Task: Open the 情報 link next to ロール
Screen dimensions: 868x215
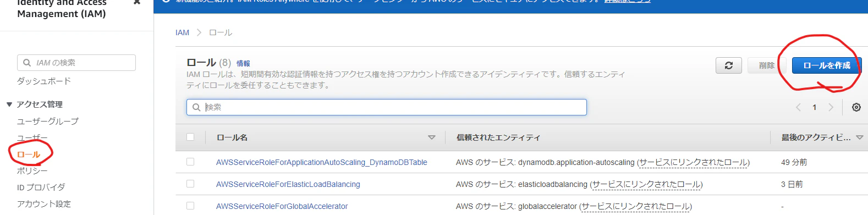Action: (x=243, y=64)
